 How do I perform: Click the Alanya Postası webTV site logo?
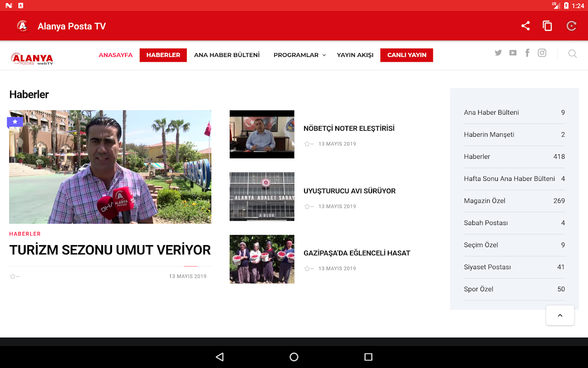(x=32, y=58)
